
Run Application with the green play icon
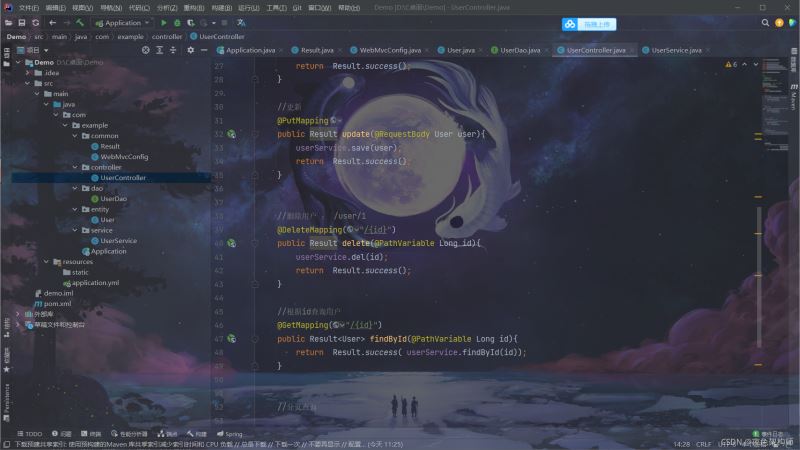tap(164, 23)
